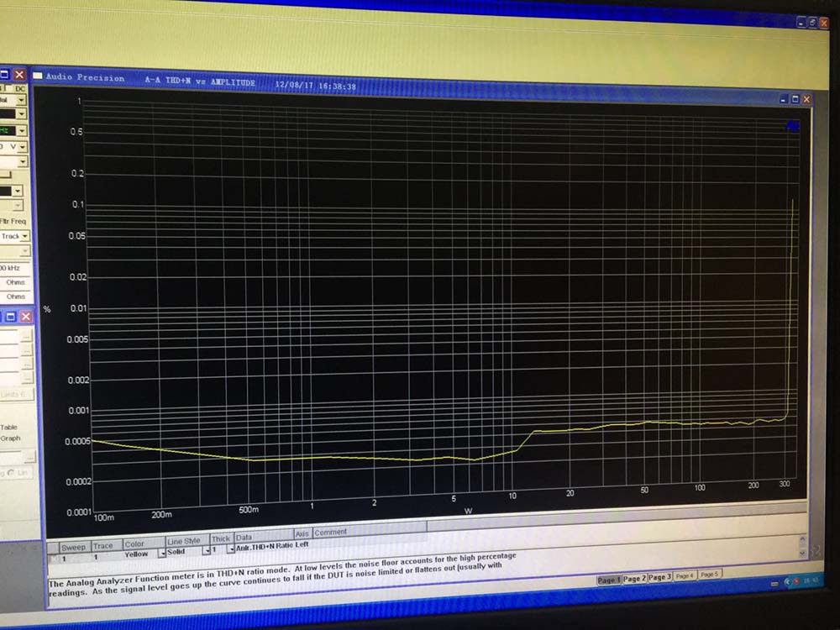Maximize the THD+N graph window
Viewport: 840px width, 630px height.
[795, 99]
